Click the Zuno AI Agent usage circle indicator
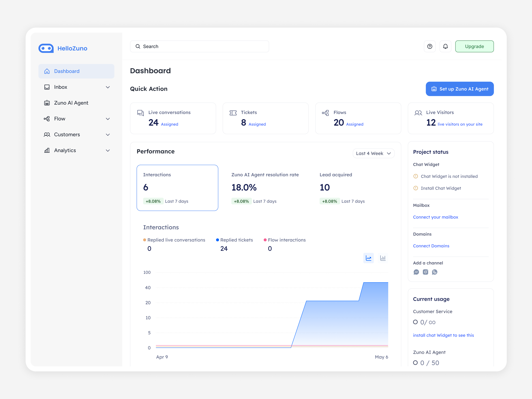Screen dimensions: 532x399 coord(415,363)
